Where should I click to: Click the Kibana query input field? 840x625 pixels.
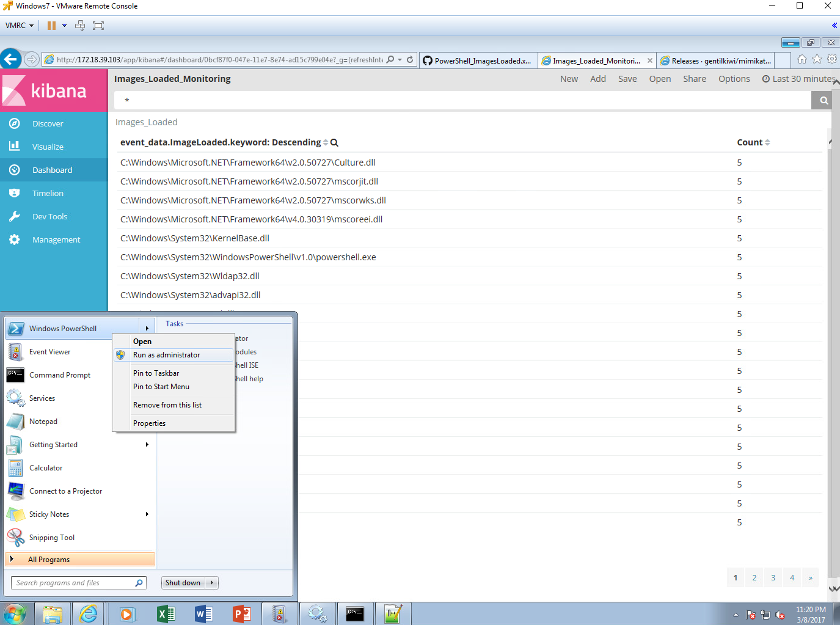point(462,100)
